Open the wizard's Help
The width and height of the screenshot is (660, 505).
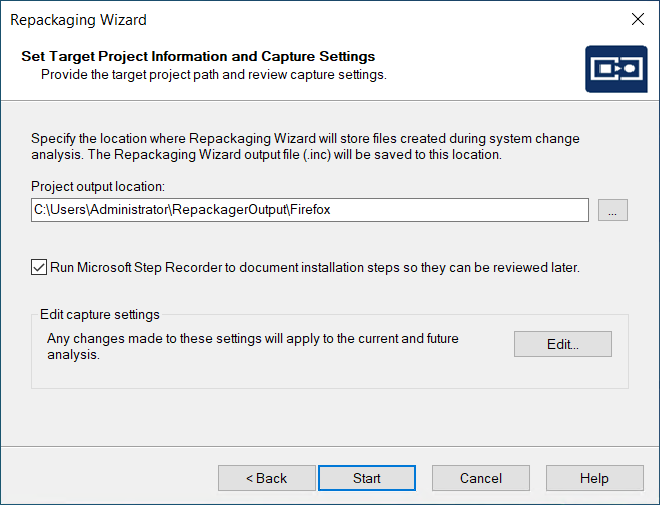coord(594,478)
